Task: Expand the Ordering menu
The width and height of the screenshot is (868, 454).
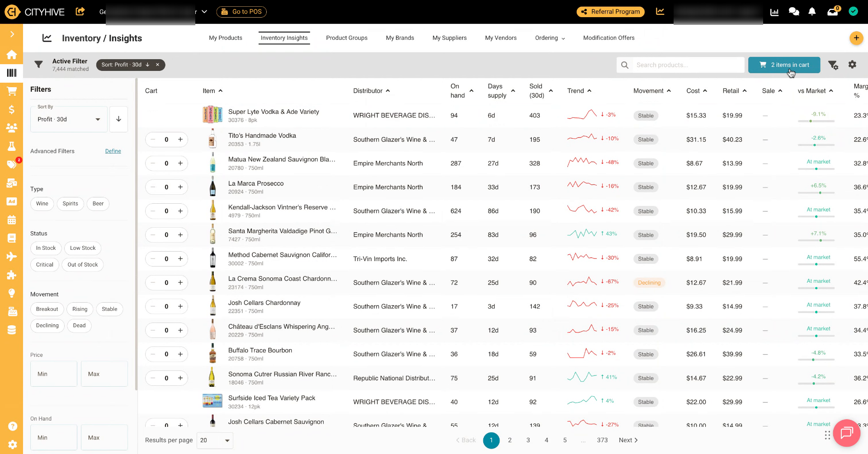Action: point(550,38)
